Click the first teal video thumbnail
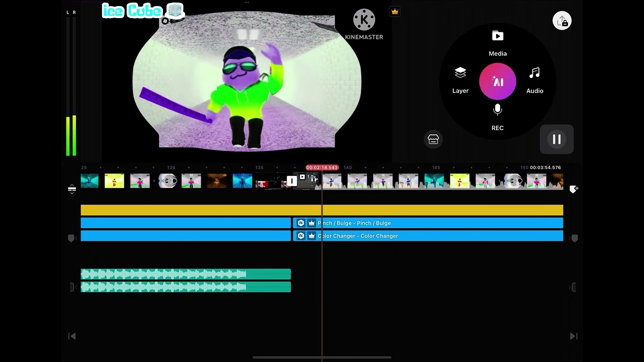Viewport: 644px width, 362px height. click(x=90, y=181)
